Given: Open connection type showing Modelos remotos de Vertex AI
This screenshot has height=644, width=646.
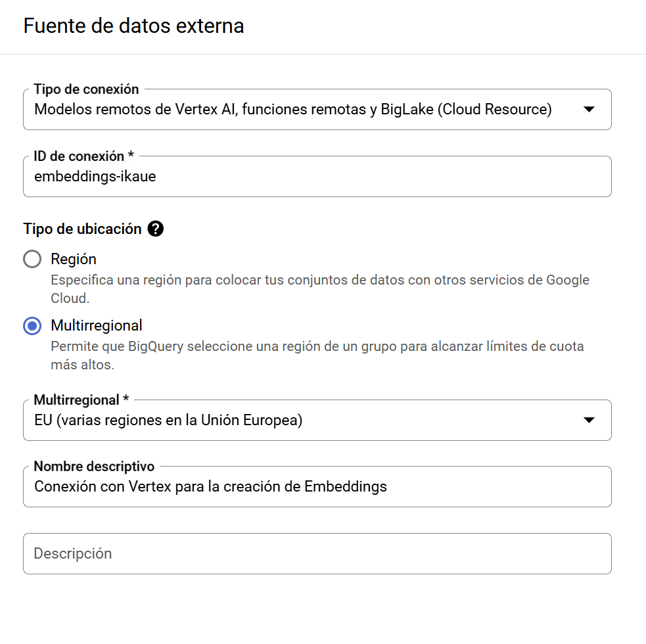Looking at the screenshot, I should point(317,109).
